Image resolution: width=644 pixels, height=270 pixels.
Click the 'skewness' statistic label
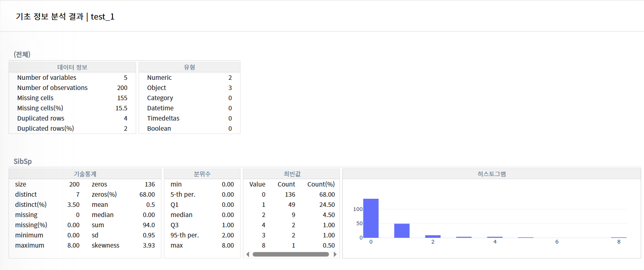click(106, 245)
